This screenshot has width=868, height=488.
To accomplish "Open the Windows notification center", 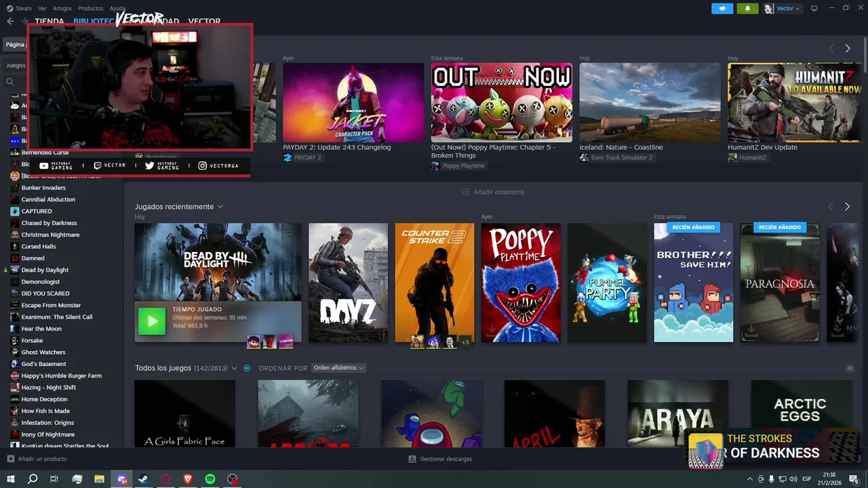I will click(854, 479).
